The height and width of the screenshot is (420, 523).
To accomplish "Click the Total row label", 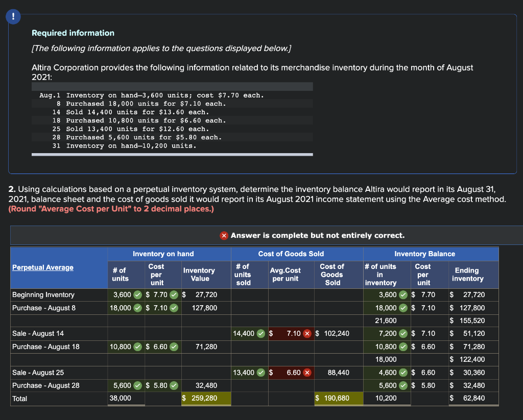I will [x=20, y=399].
